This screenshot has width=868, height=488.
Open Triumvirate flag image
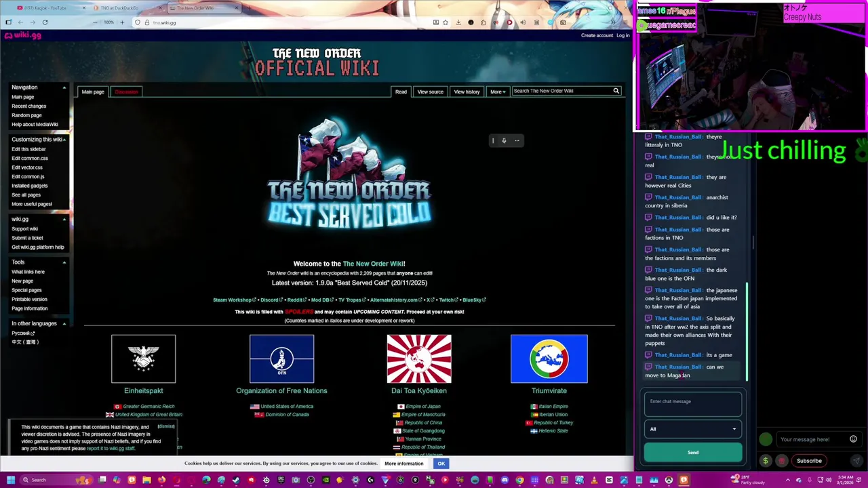point(549,359)
